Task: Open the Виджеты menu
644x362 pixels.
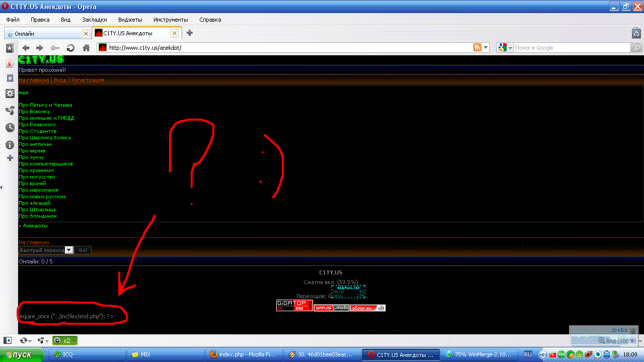Action: 130,20
